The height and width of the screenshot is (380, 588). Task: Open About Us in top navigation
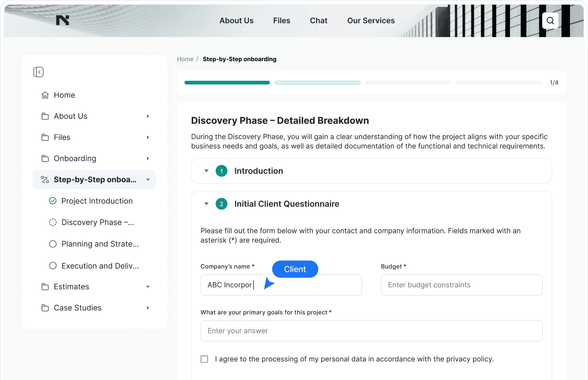[236, 20]
